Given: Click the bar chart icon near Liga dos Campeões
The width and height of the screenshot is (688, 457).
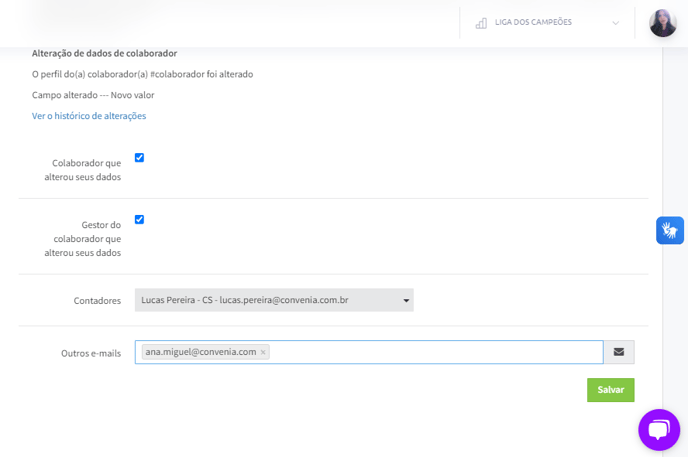Looking at the screenshot, I should point(481,23).
